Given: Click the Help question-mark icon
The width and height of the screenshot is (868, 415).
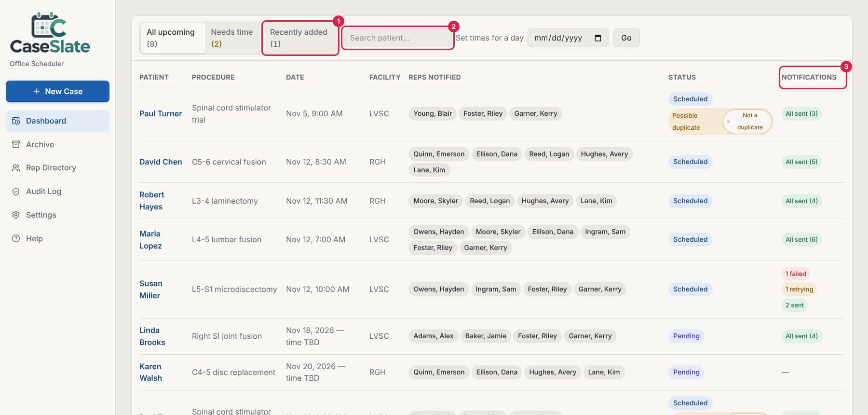Looking at the screenshot, I should click(x=16, y=238).
